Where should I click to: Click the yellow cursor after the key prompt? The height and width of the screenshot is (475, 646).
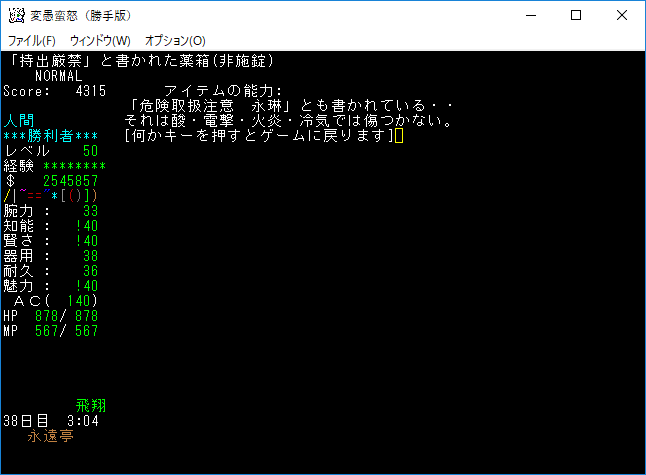(x=399, y=136)
